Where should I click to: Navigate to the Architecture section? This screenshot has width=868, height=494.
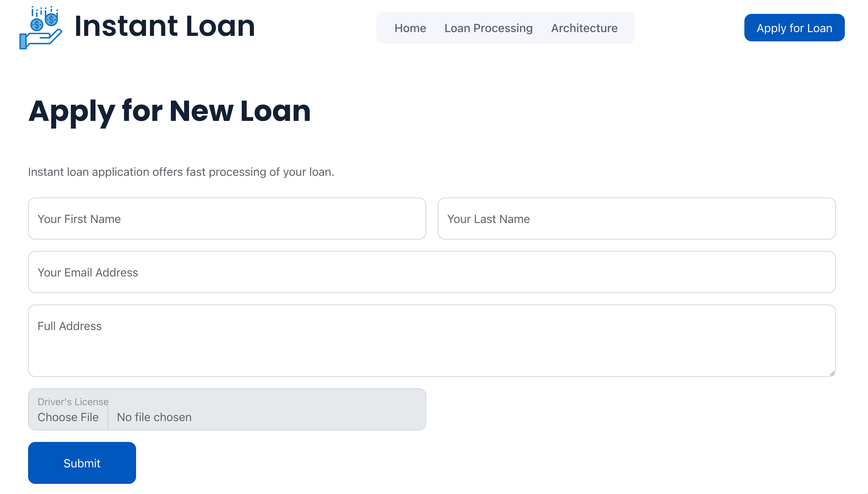click(x=585, y=28)
